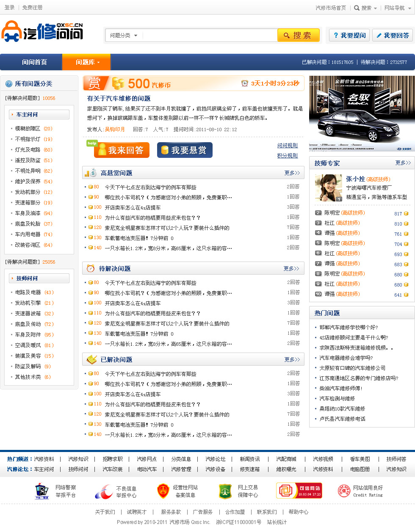The width and height of the screenshot is (415, 532).
Task: Switch to 问问首页 tab
Action: point(34,62)
